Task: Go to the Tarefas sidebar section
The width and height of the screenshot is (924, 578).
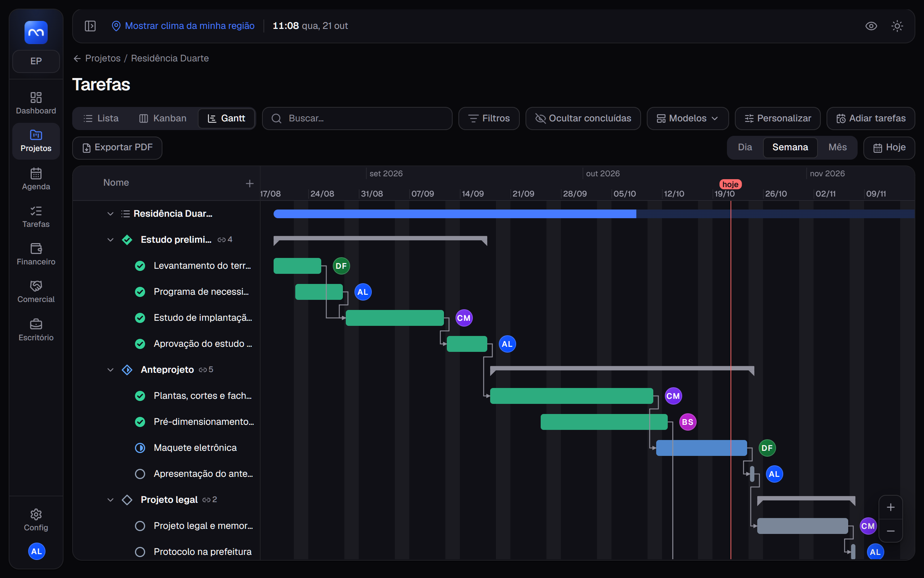Action: pyautogui.click(x=36, y=217)
